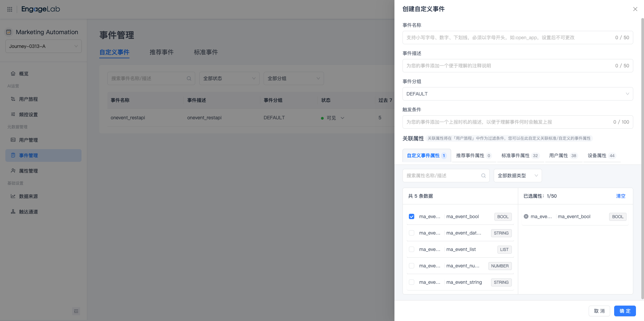The width and height of the screenshot is (644, 321).
Task: Uncheck the ma_event_bool checkbox
Action: pyautogui.click(x=412, y=216)
